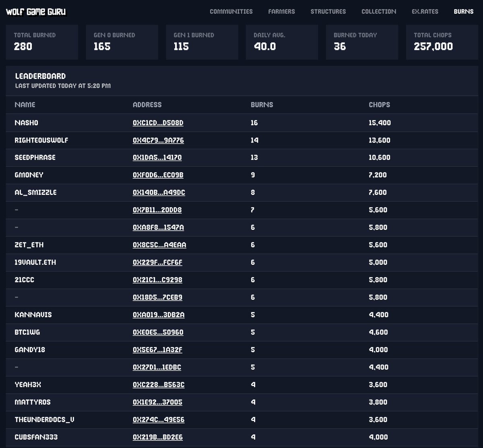Open GMONEY's address 0XF0D6...EC09B
Screen dimensions: 483x448
(158, 175)
